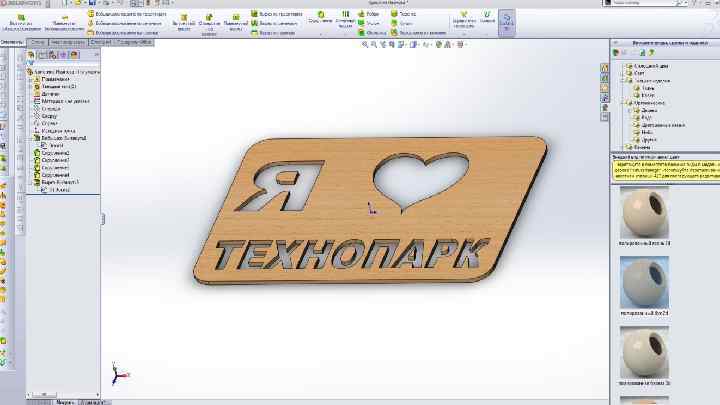Switch to the Модель tab at bottom
Screen dimensions: 720x405
65,402
